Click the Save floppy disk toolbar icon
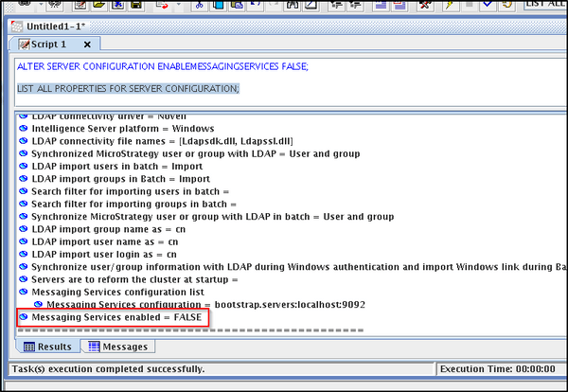The height and width of the screenshot is (392, 568). click(x=136, y=5)
